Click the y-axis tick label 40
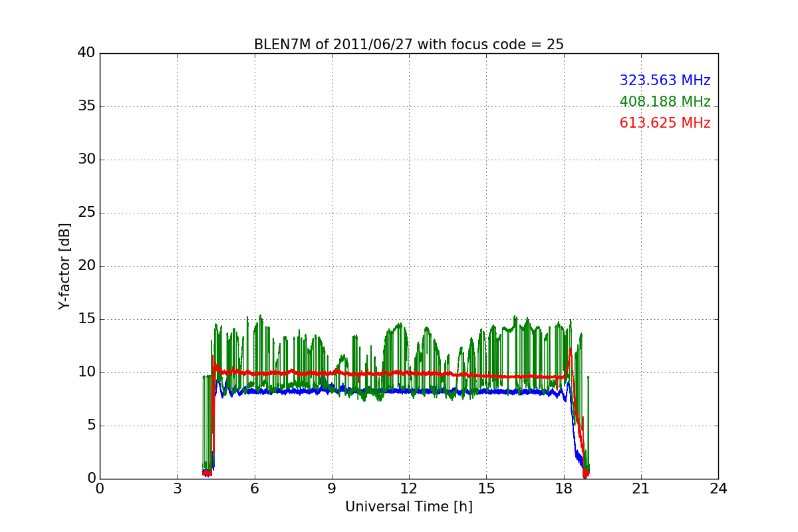The height and width of the screenshot is (532, 798). pos(85,53)
